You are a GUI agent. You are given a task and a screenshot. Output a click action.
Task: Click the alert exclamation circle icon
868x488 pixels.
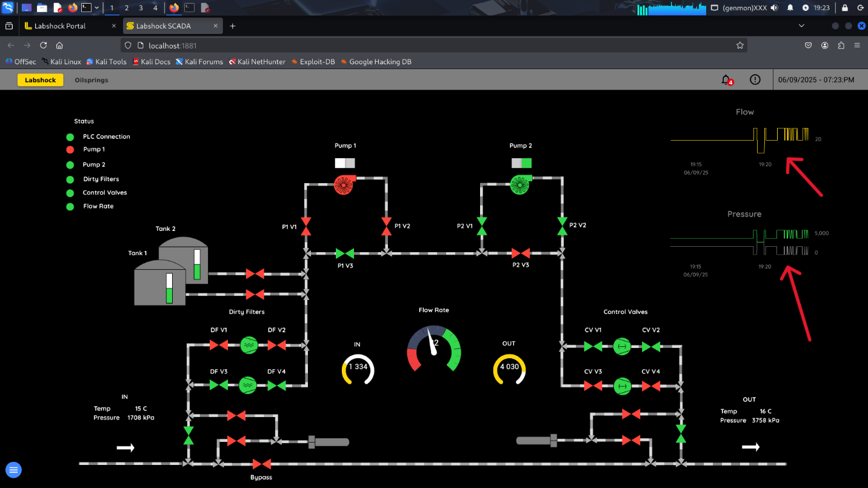(x=755, y=79)
